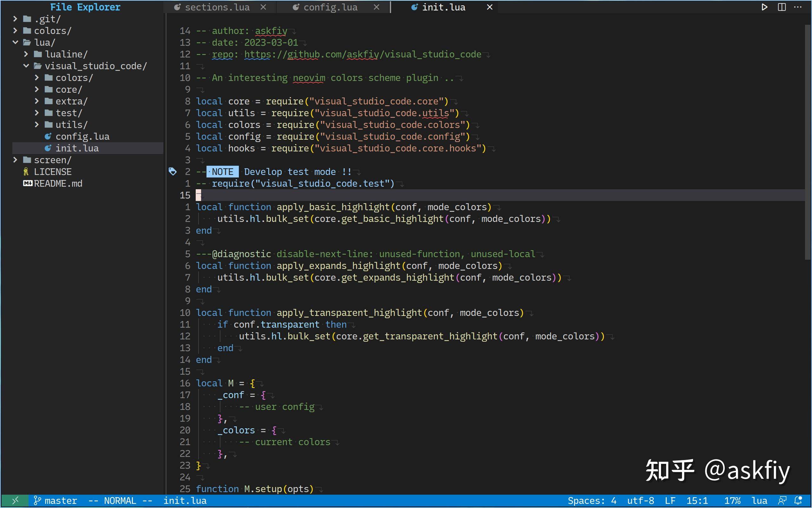Click the editor vertical scrollbar thumb
812x508 pixels.
tap(808, 142)
